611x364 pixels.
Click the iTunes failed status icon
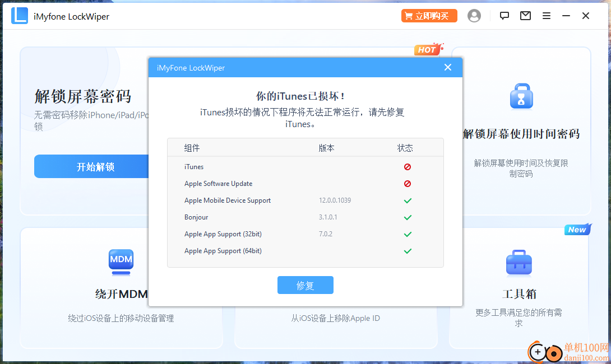coord(407,167)
